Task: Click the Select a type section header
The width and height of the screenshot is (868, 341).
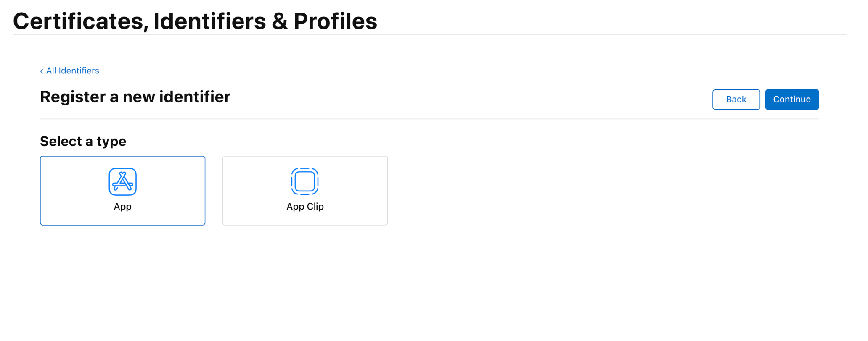Action: 83,141
